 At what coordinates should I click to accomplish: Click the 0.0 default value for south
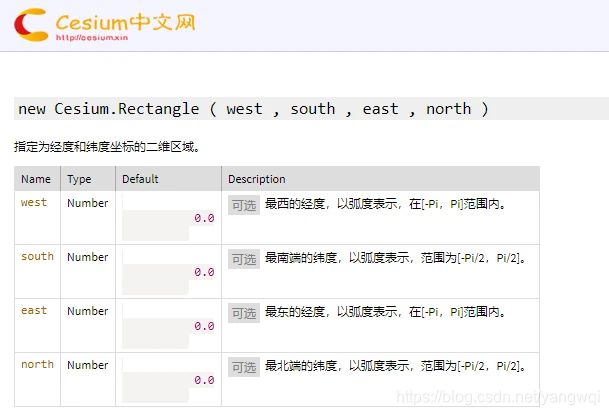[x=204, y=272]
